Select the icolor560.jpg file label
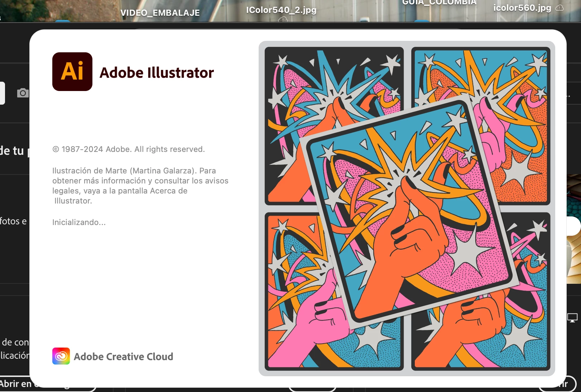The height and width of the screenshot is (392, 581). pyautogui.click(x=522, y=8)
